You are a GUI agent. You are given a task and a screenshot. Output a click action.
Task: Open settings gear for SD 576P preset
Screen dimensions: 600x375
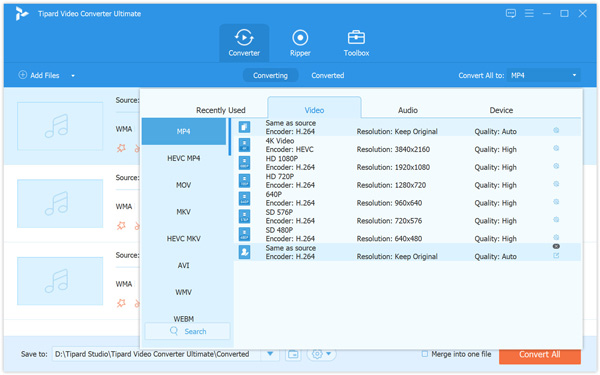pyautogui.click(x=556, y=220)
